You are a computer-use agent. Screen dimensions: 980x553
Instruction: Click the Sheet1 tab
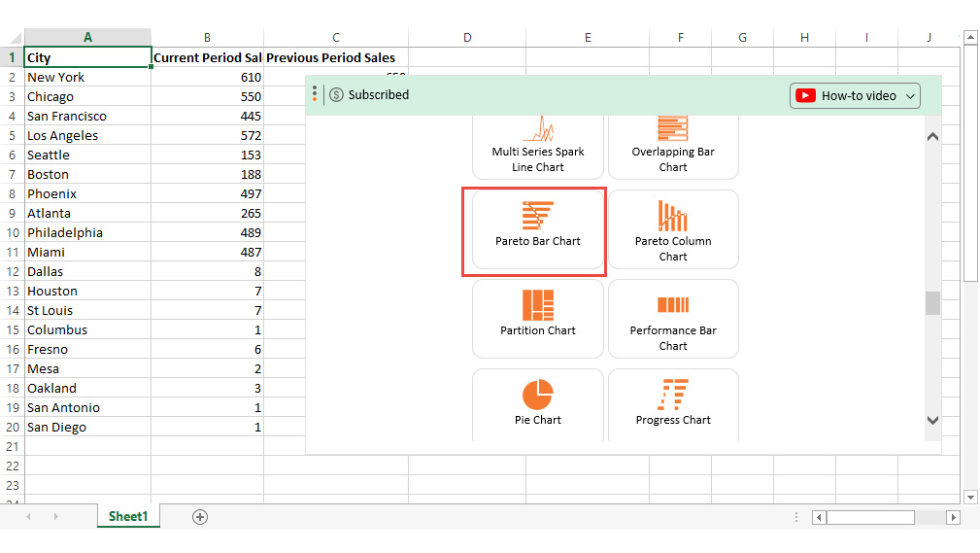[x=128, y=516]
